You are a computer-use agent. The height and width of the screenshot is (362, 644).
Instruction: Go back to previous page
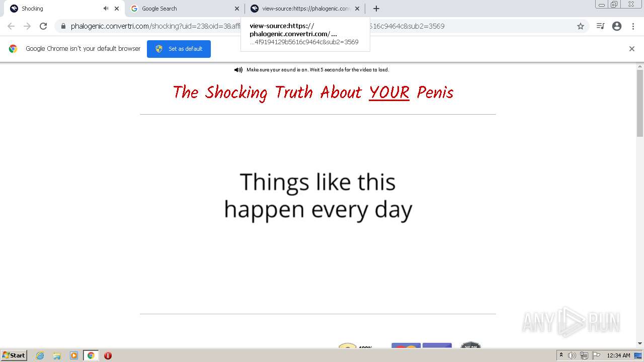pos(11,26)
